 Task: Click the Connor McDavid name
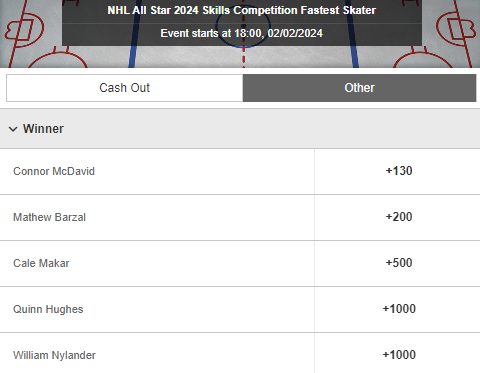click(54, 171)
